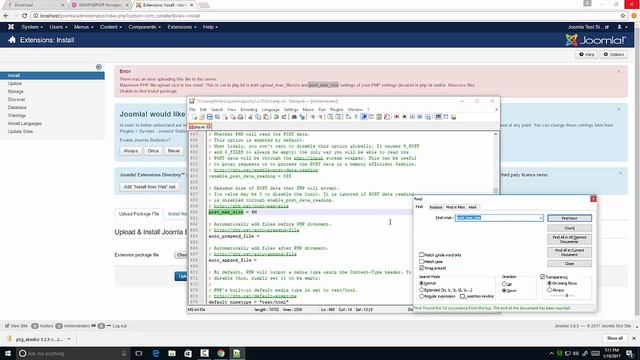
Task: Launch Edge browser from the taskbar
Action: coord(156,353)
